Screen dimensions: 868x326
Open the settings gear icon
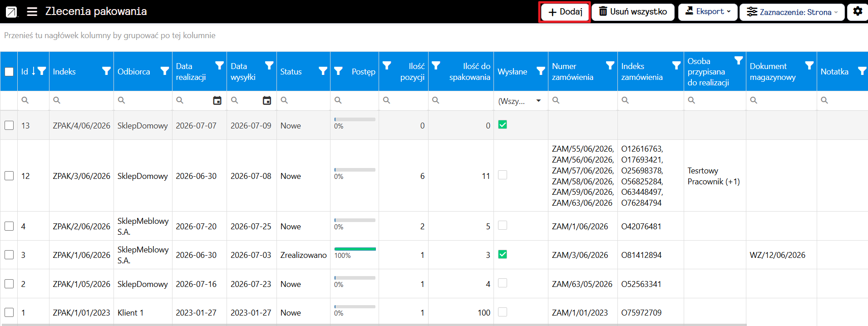(x=858, y=11)
